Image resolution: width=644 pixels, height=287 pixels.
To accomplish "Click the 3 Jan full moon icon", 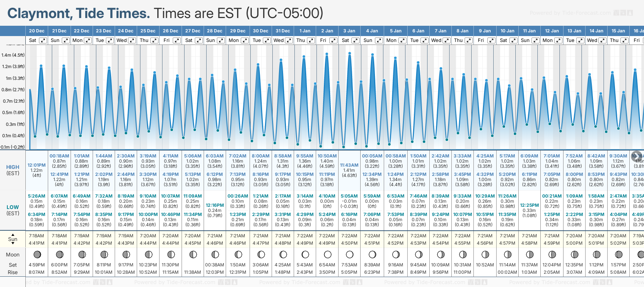I will 350,254.
